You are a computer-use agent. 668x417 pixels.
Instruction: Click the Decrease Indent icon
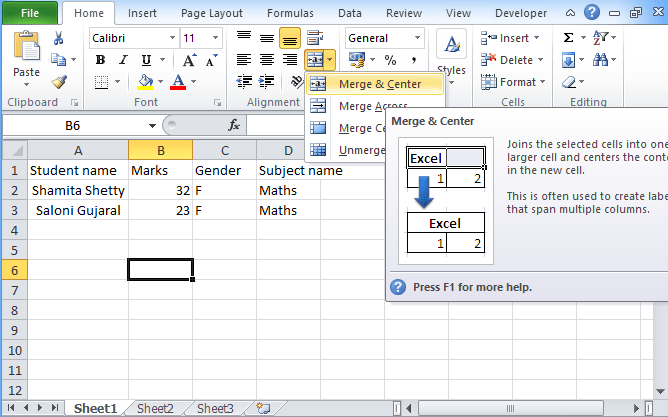[x=244, y=81]
